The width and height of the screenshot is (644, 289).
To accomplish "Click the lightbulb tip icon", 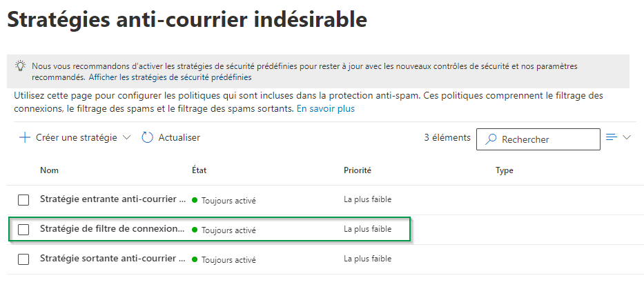I will tap(20, 66).
